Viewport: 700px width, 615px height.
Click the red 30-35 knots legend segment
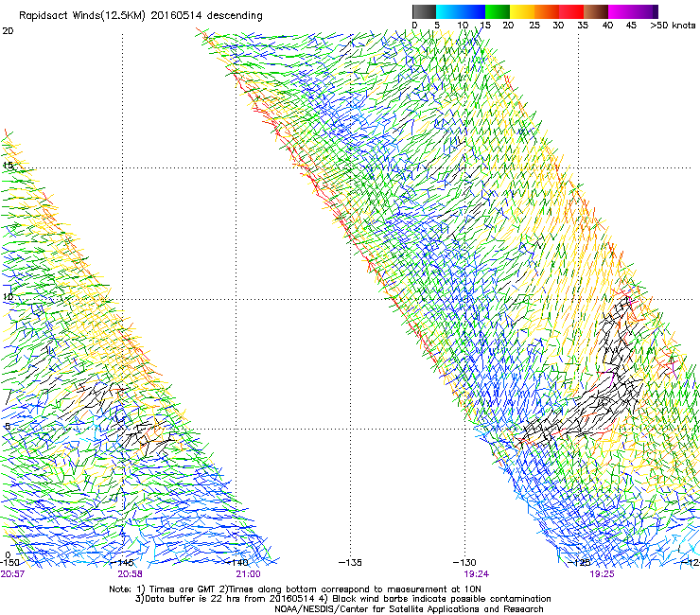[571, 11]
